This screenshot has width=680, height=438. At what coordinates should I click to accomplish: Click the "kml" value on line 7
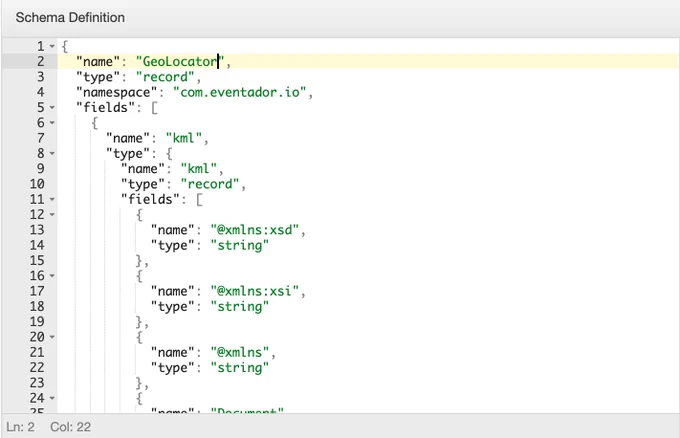184,138
